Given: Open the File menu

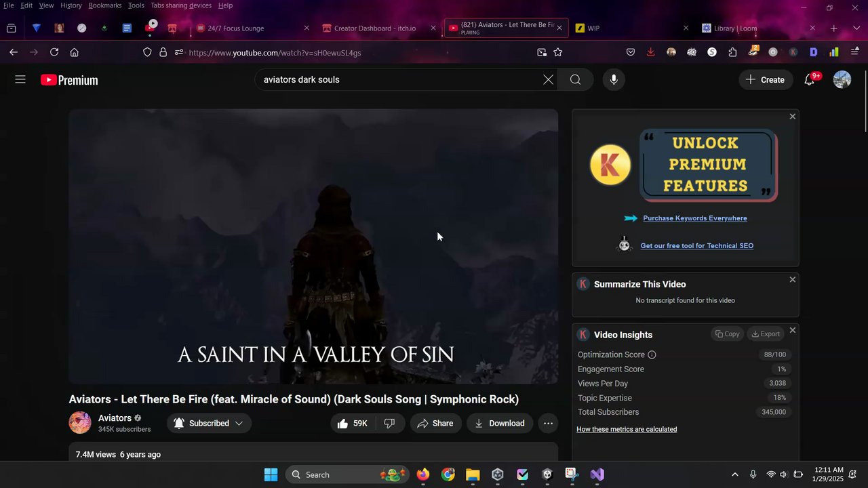Looking at the screenshot, I should click(x=9, y=5).
